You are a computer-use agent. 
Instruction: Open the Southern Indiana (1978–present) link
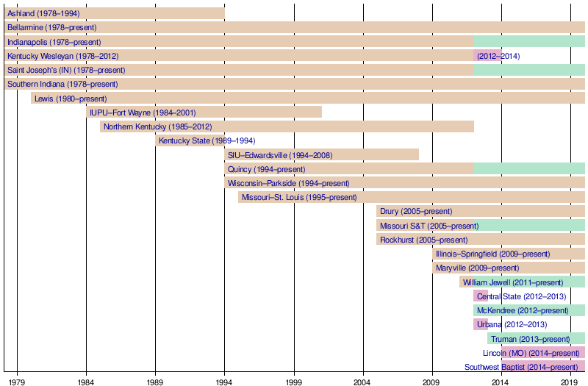[x=62, y=85]
